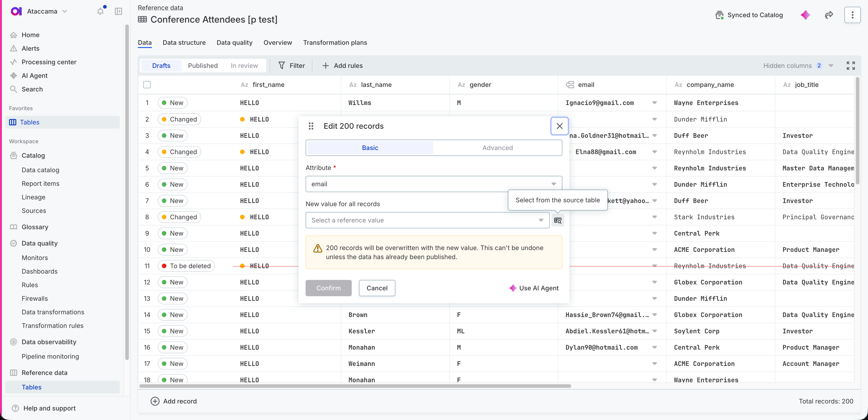
Task: Click the Home icon in sidebar
Action: click(x=14, y=35)
